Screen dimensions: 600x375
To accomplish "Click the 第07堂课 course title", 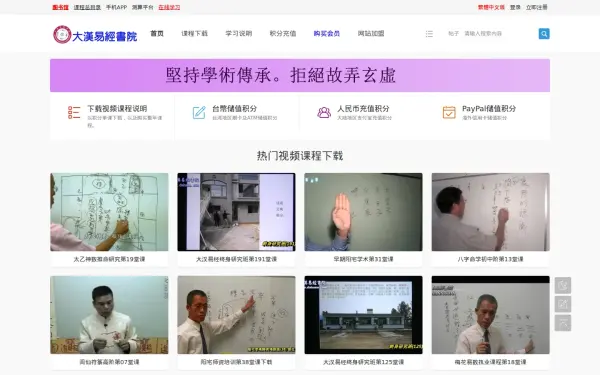I will [109, 362].
